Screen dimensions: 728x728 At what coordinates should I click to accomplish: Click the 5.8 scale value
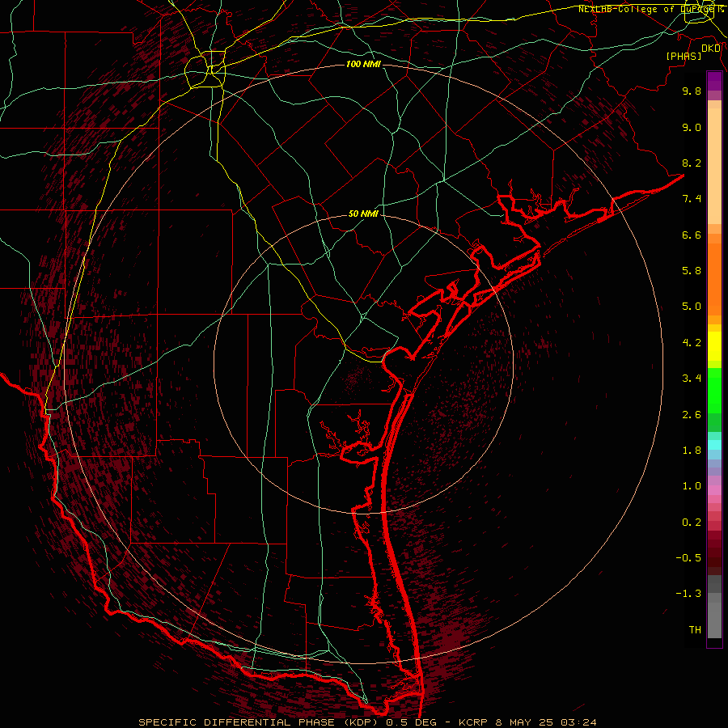[x=692, y=271]
